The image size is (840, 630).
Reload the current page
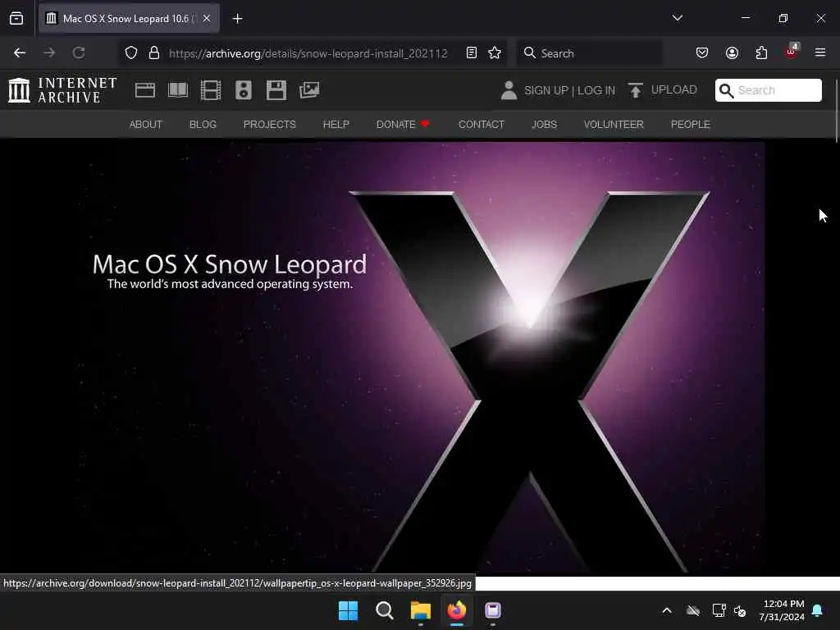pyautogui.click(x=79, y=52)
